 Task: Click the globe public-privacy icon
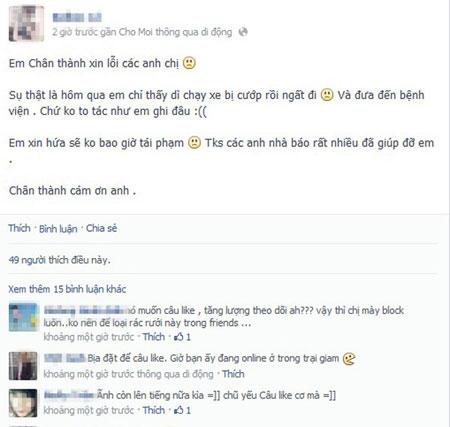pos(243,32)
